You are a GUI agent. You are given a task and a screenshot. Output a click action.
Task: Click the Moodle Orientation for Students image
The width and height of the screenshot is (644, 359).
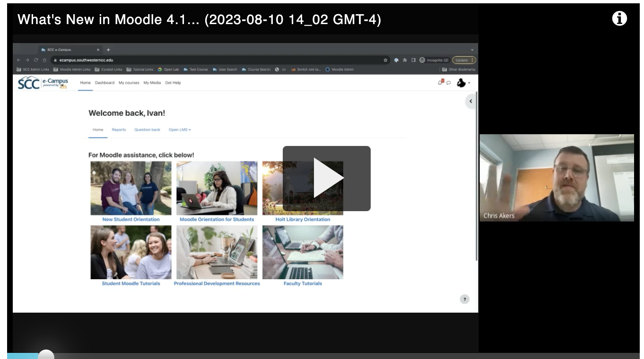click(x=217, y=188)
